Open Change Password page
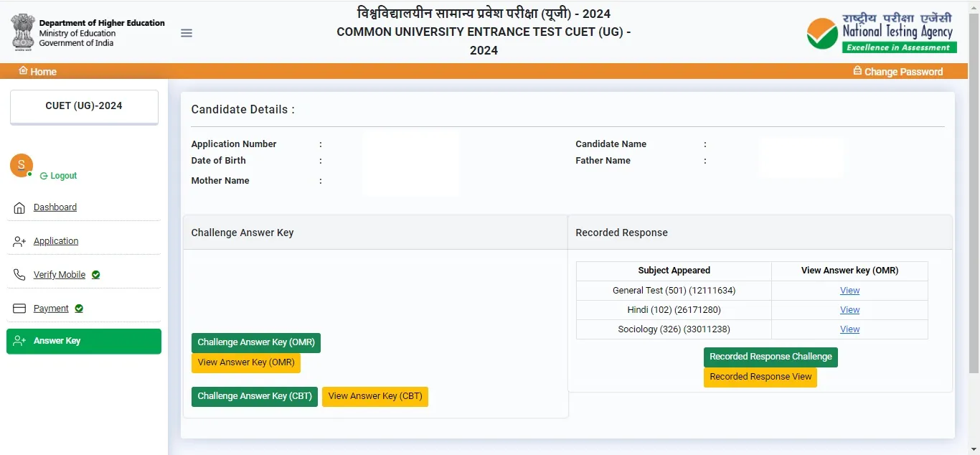Image resolution: width=980 pixels, height=455 pixels. (897, 71)
